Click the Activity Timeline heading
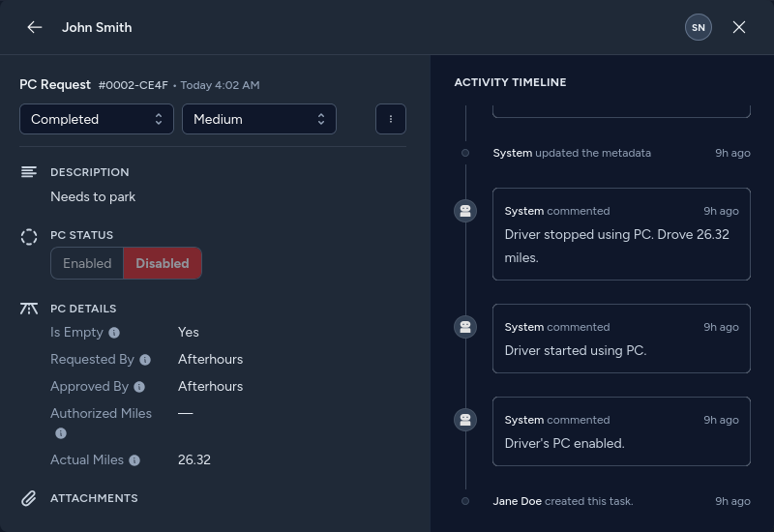Screen dimensions: 774x532 510,82
